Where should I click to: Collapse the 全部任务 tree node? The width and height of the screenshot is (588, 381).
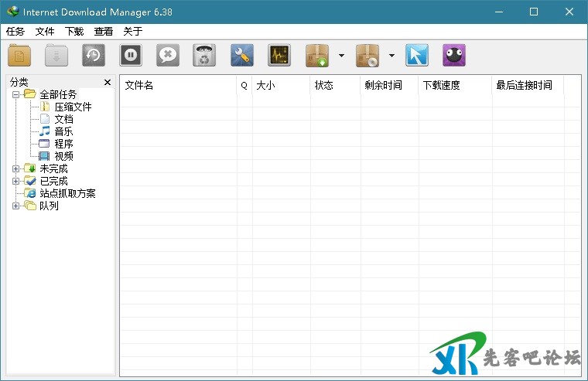pyautogui.click(x=16, y=94)
